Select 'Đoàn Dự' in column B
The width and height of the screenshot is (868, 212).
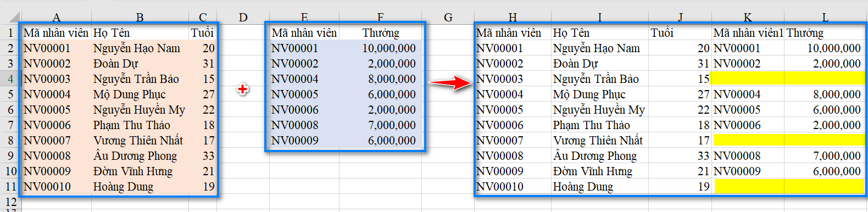coord(115,64)
